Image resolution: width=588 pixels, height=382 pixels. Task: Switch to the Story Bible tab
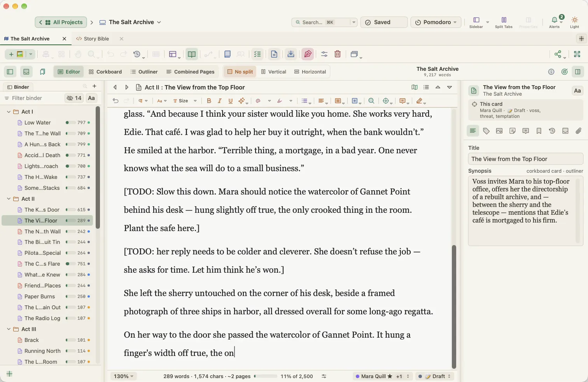click(96, 39)
